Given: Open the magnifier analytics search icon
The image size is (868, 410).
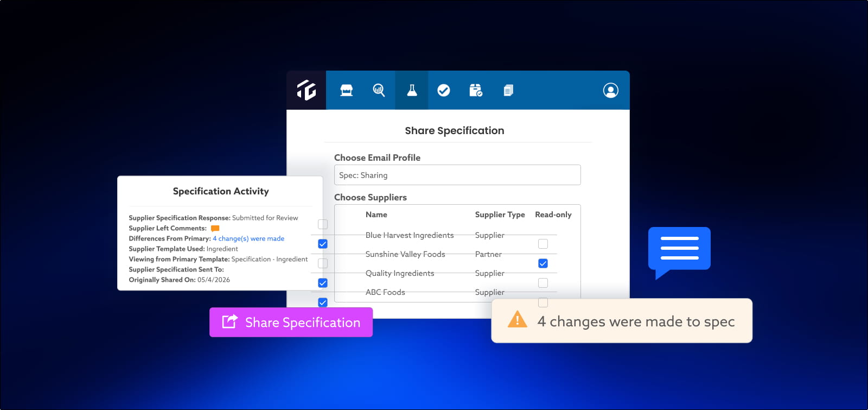Looking at the screenshot, I should click(x=379, y=90).
